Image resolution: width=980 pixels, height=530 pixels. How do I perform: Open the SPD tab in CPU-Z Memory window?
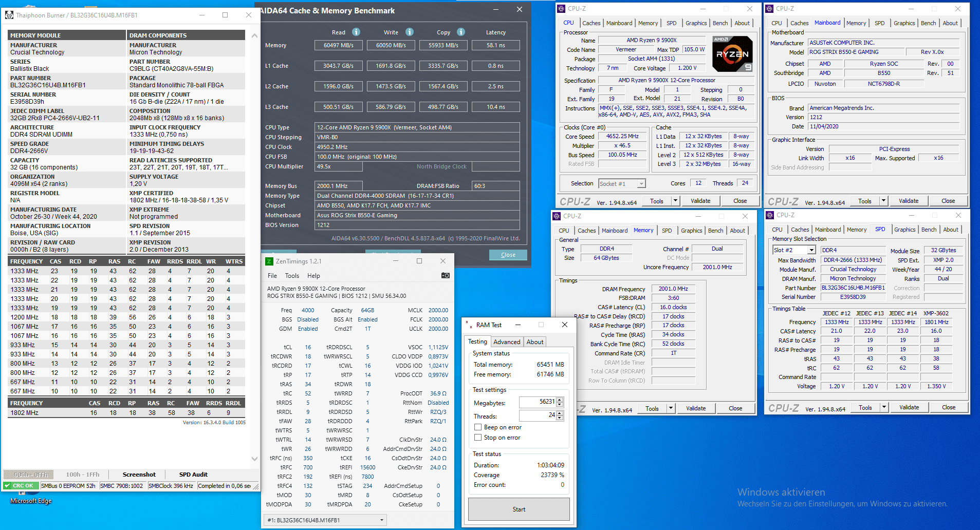click(x=667, y=231)
